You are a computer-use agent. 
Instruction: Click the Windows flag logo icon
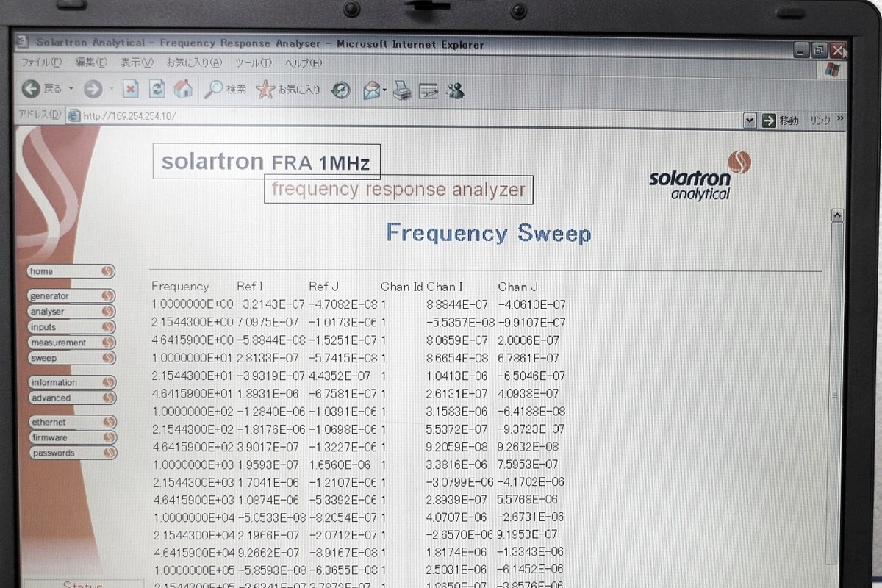pyautogui.click(x=833, y=71)
